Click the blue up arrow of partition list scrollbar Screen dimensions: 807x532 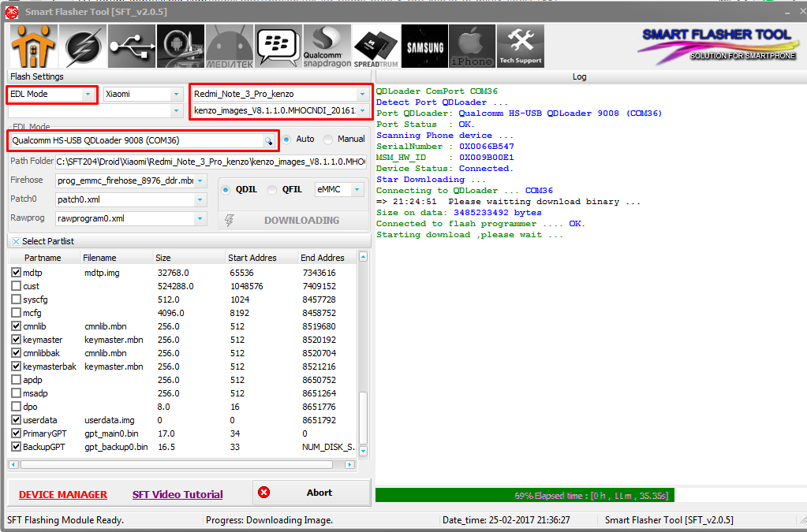(363, 256)
